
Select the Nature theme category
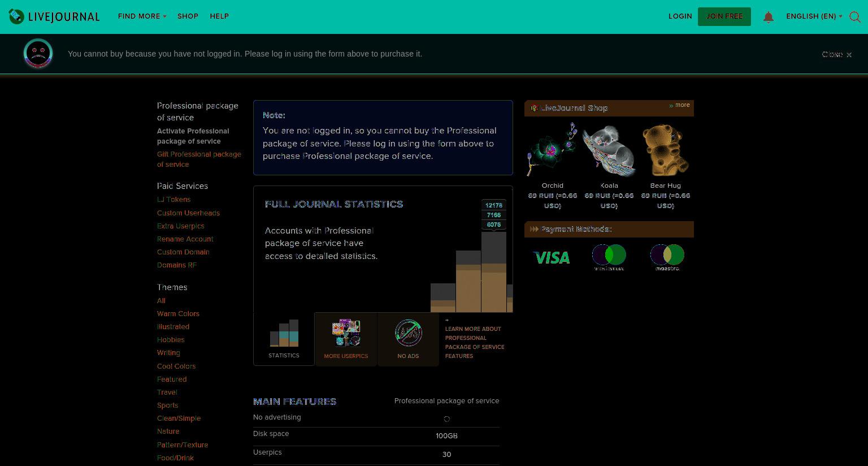pos(168,432)
